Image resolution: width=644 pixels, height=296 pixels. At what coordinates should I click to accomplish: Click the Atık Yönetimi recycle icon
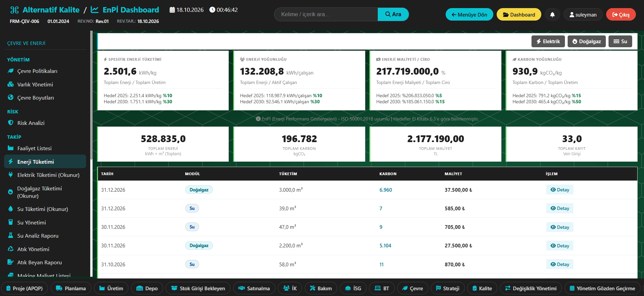pyautogui.click(x=10, y=249)
